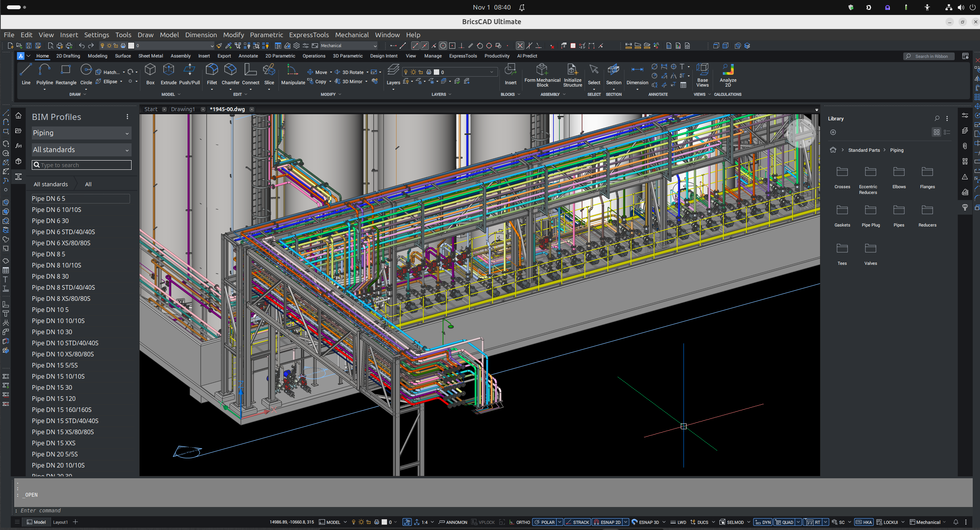Open the Parametric menu
980x530 pixels.
point(266,34)
